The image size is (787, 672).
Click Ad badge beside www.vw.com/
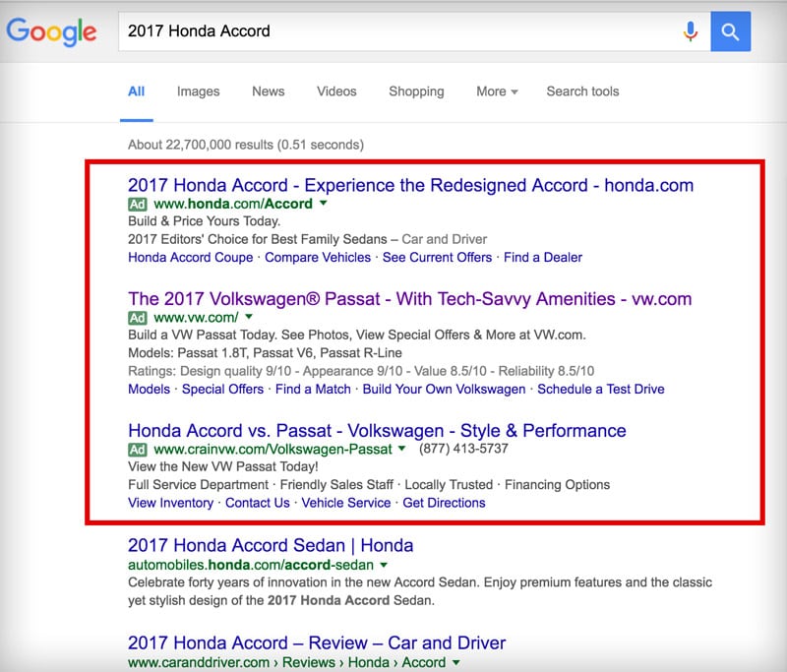pos(138,318)
